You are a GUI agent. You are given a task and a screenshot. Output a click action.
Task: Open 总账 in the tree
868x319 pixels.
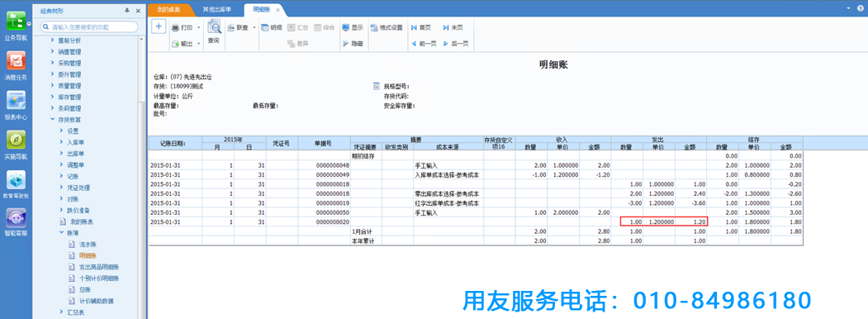click(x=85, y=289)
